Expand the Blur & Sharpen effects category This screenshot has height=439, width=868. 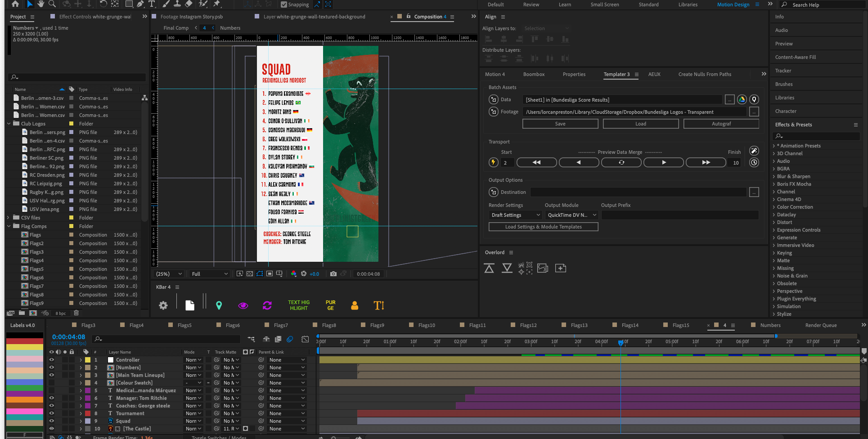click(774, 176)
